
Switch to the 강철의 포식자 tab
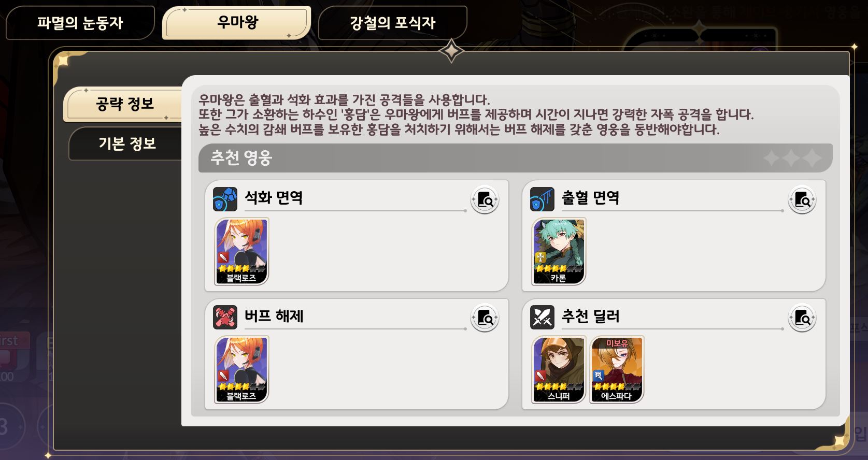(393, 23)
